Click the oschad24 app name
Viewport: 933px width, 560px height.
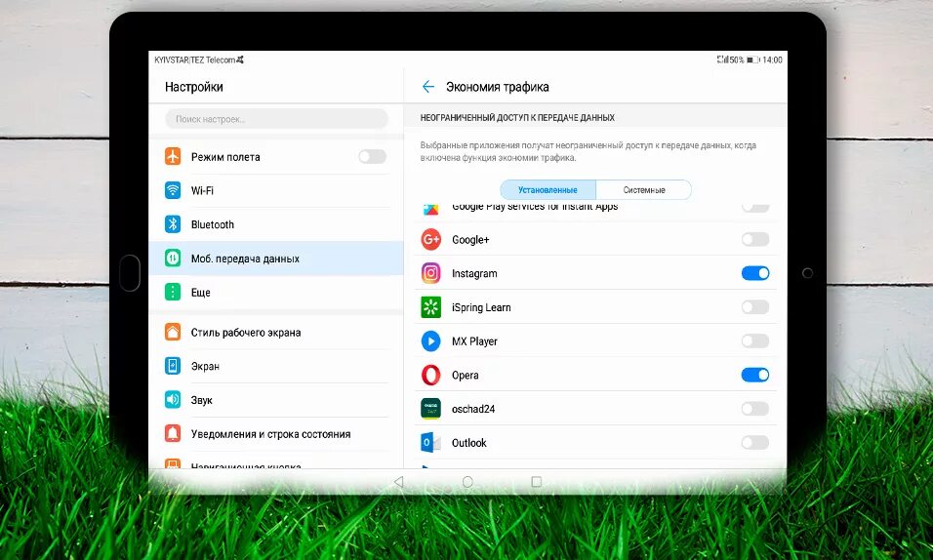click(473, 409)
